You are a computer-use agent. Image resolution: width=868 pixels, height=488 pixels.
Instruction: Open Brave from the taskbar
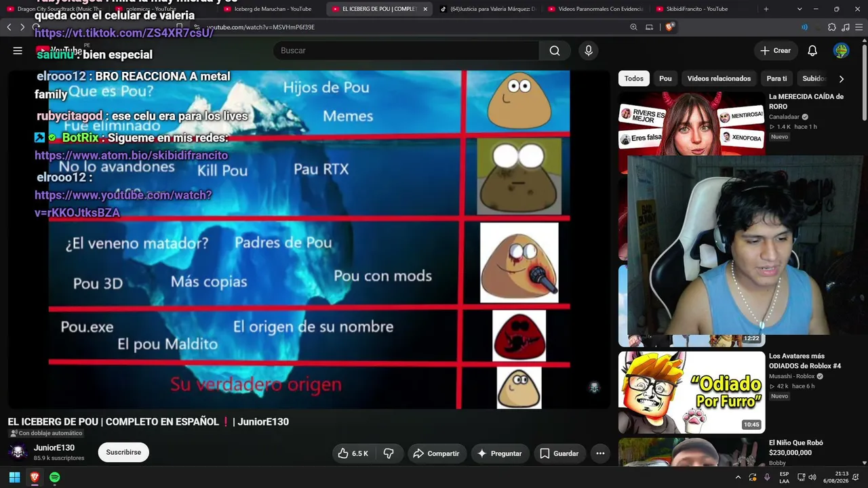[x=35, y=477]
